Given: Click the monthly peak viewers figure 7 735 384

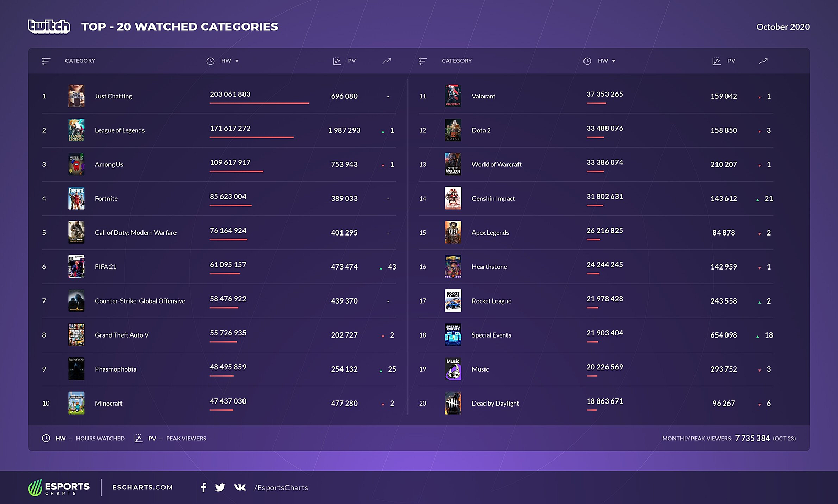Looking at the screenshot, I should 752,438.
